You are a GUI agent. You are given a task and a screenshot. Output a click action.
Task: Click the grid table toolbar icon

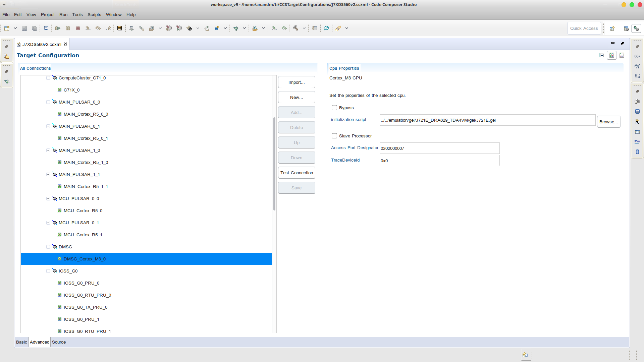pos(119,28)
